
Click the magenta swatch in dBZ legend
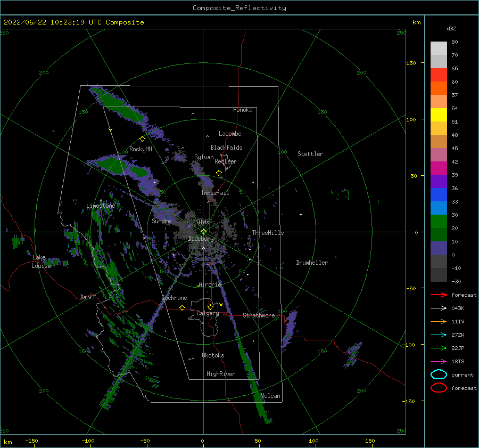point(439,168)
